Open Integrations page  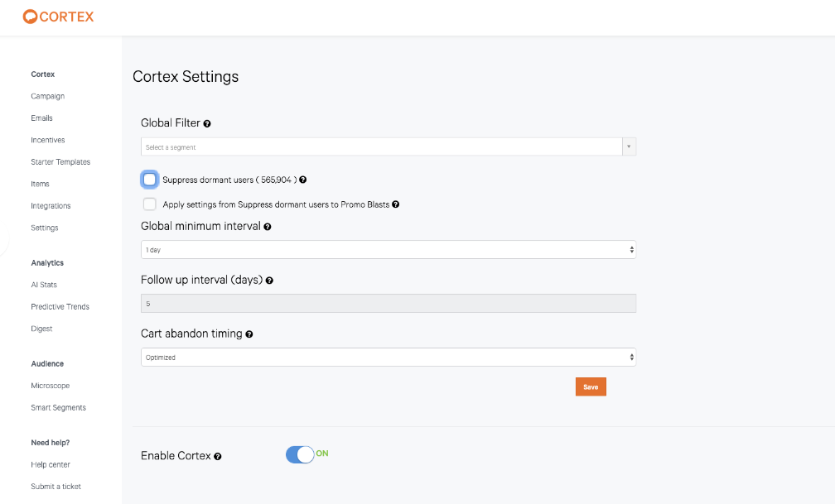pos(51,206)
